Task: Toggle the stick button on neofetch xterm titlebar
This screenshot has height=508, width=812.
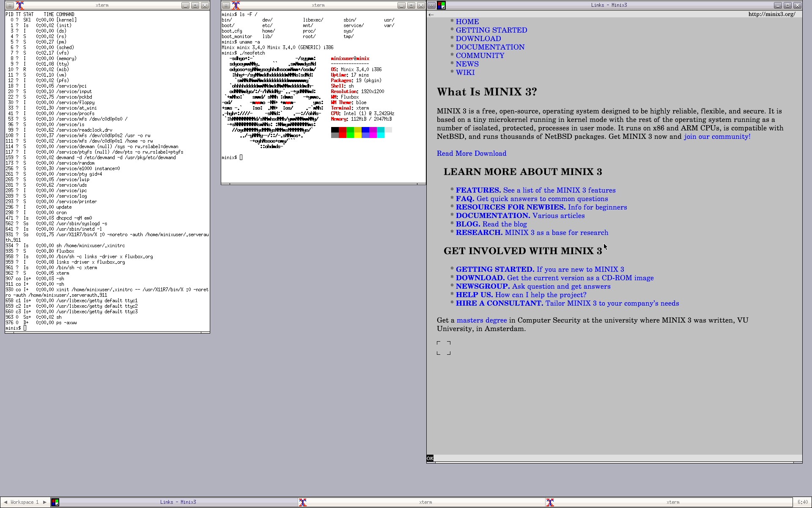Action: coord(226,5)
